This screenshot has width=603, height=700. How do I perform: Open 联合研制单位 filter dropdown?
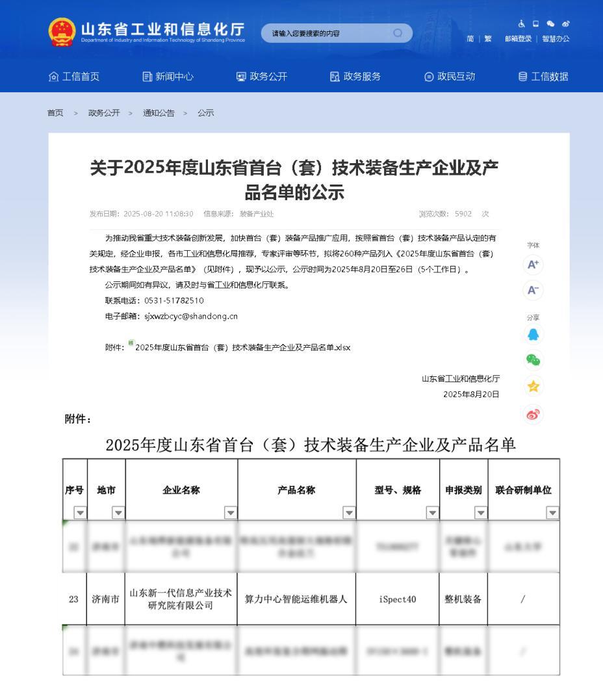point(552,513)
